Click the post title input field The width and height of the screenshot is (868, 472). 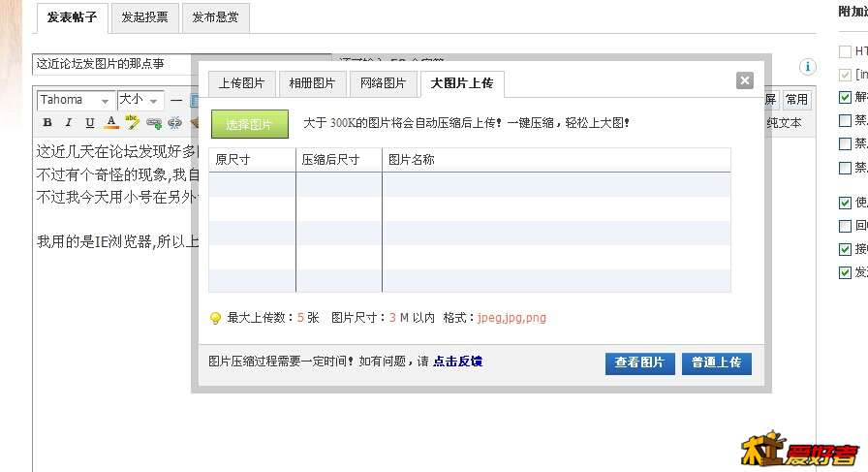tap(181, 64)
